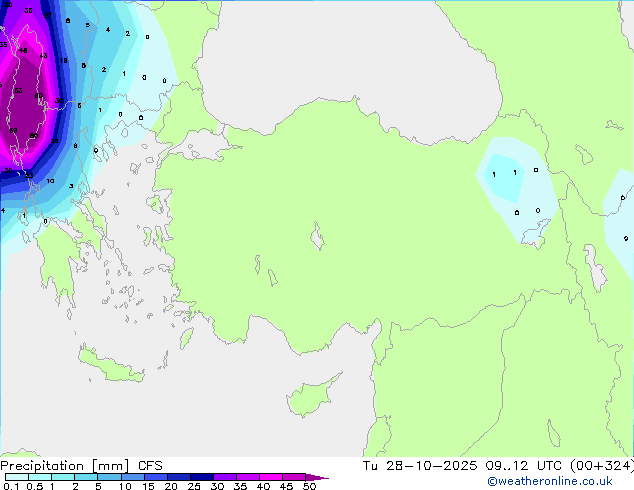Image resolution: width=634 pixels, height=490 pixels.
Task: Pick the 10–15 mm legend swatch
Action: click(x=133, y=477)
